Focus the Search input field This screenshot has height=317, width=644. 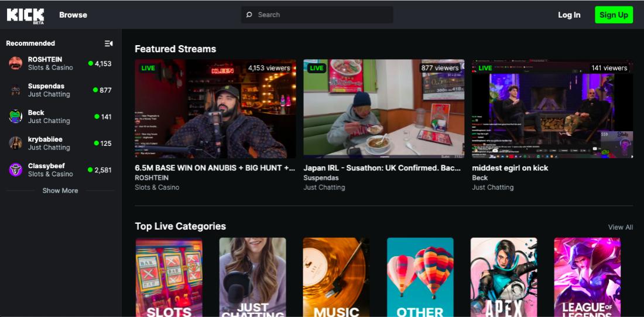pos(322,15)
